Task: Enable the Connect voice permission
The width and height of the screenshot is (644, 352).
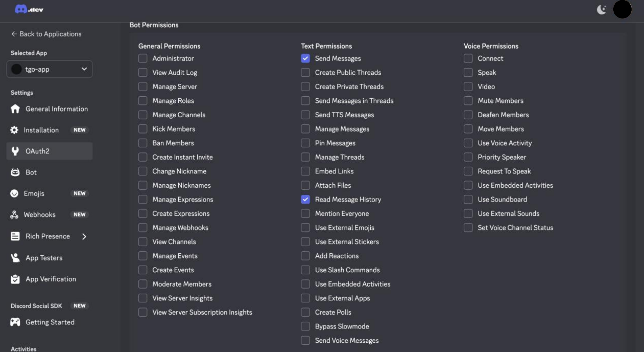Action: tap(468, 58)
